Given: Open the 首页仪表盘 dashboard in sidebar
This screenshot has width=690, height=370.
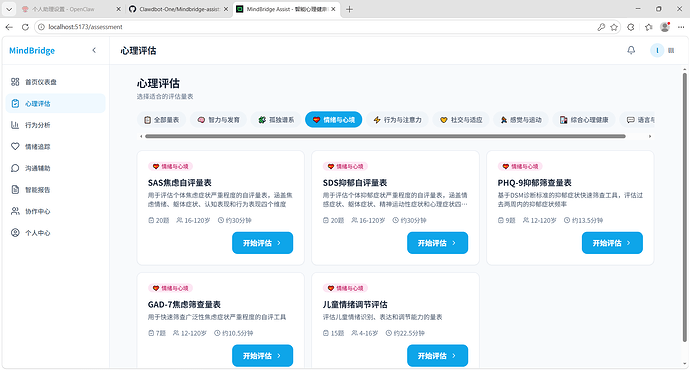Looking at the screenshot, I should click(x=55, y=82).
